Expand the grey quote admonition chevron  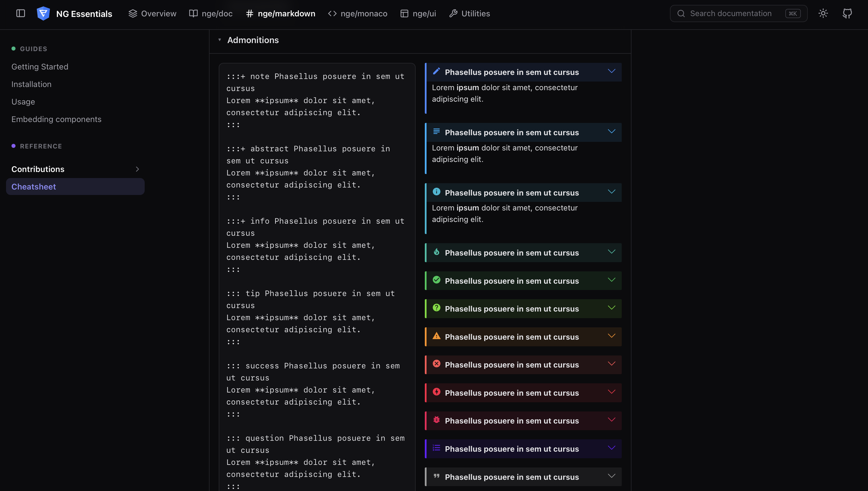(611, 476)
